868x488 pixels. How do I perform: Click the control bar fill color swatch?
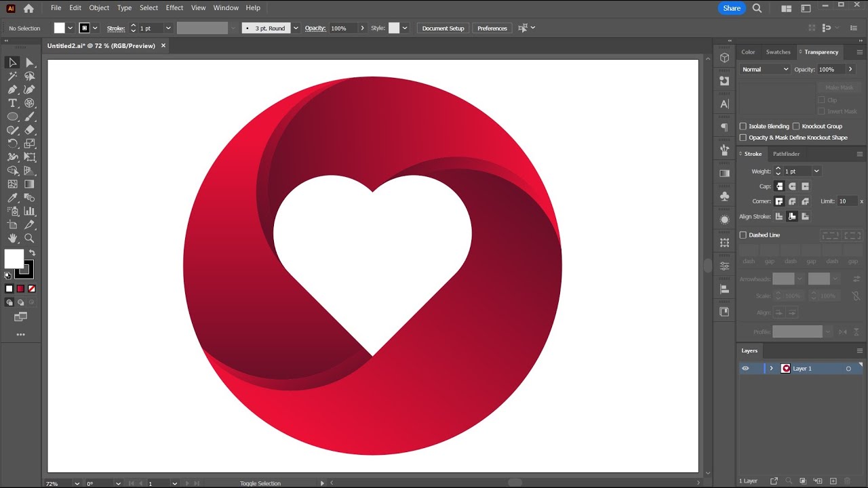[60, 28]
